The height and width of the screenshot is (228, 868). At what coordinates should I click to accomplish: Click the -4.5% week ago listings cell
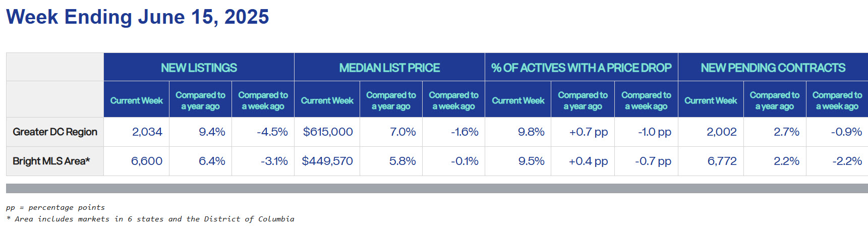272,132
